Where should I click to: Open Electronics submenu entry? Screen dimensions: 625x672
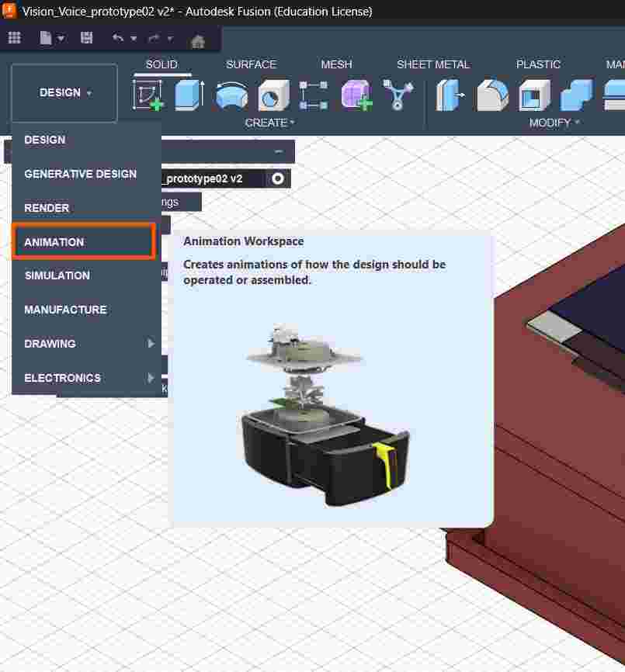point(87,378)
